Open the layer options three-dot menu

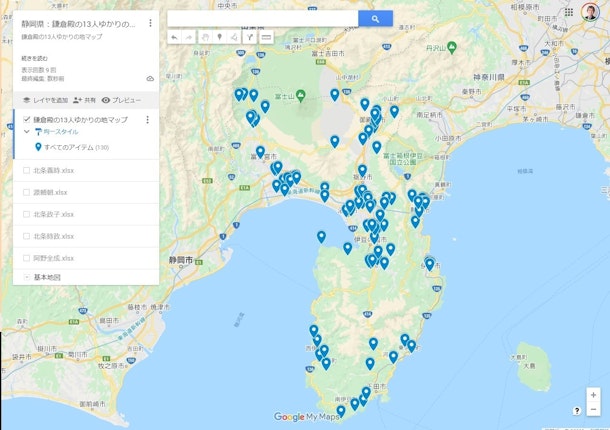(147, 120)
